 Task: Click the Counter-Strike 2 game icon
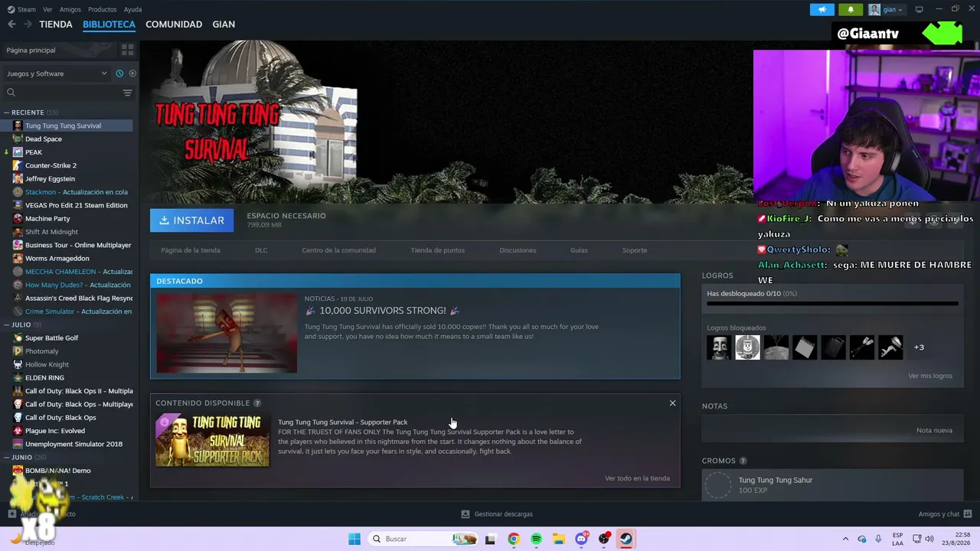pyautogui.click(x=18, y=165)
